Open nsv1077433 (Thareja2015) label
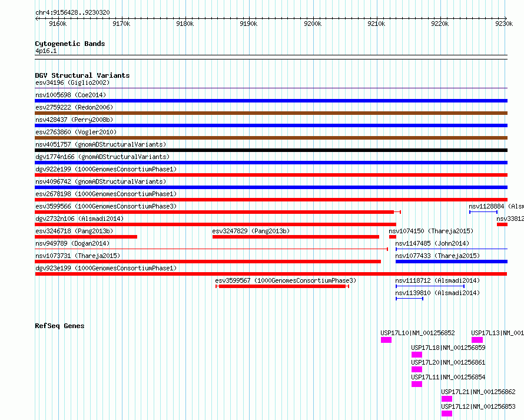Screen dimensions: 524x420 click(438, 256)
